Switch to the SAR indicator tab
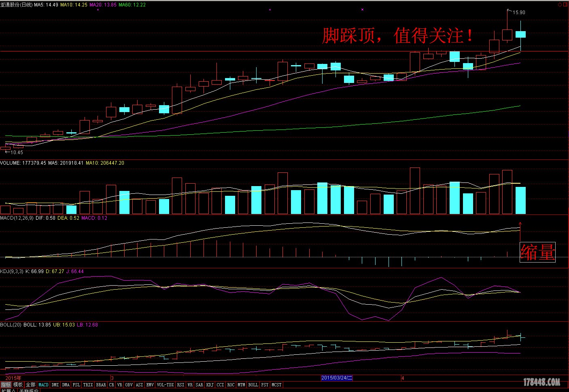569x392 pixels. click(200, 385)
